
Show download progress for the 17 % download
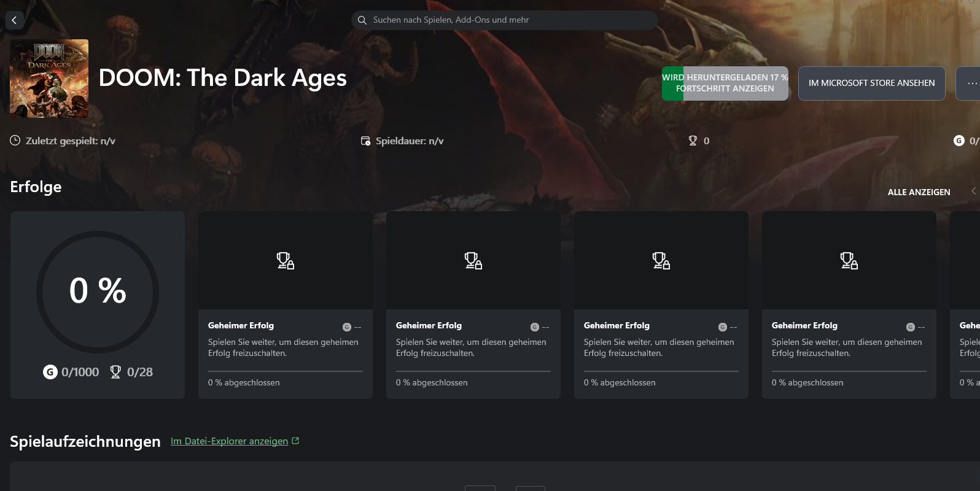click(725, 83)
